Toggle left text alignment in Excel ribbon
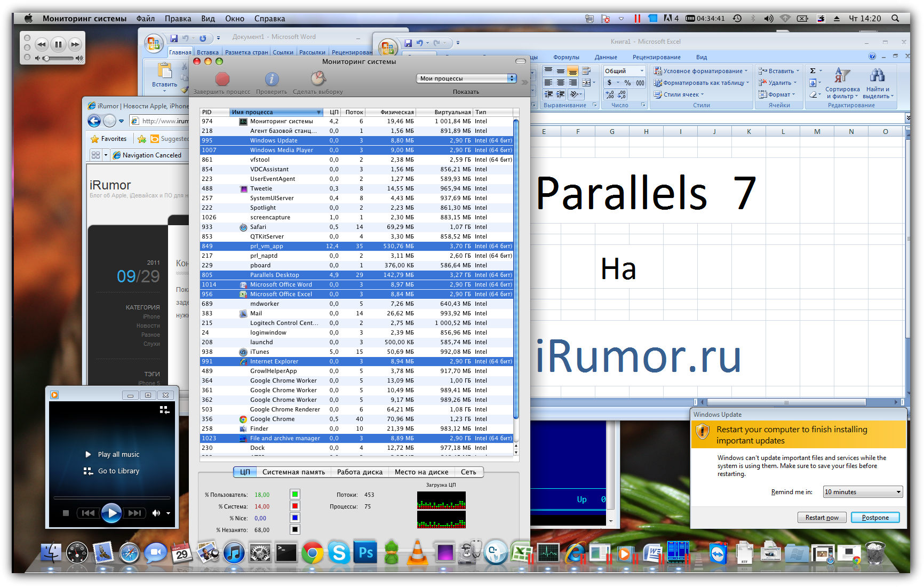Image resolution: width=924 pixels, height=587 pixels. 548,83
